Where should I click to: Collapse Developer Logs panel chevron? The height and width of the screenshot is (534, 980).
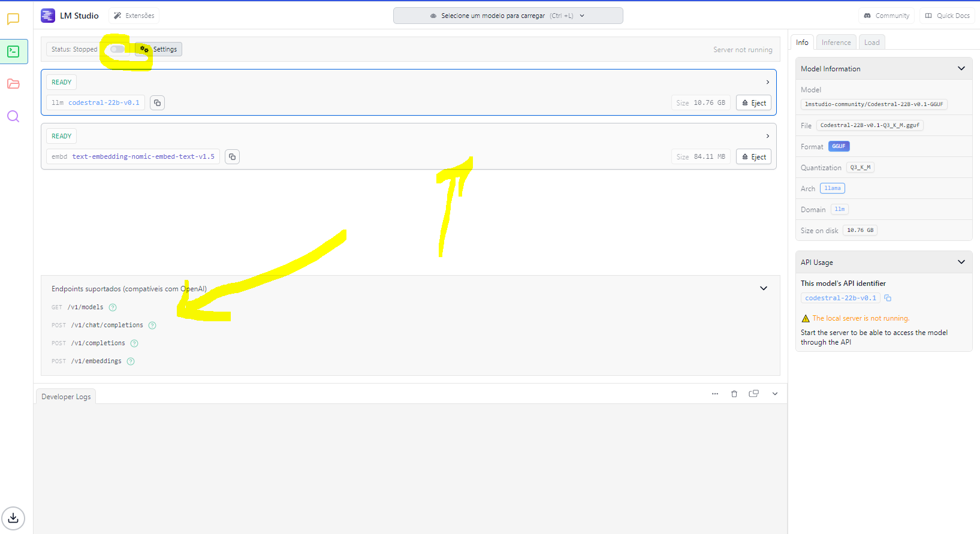(775, 394)
